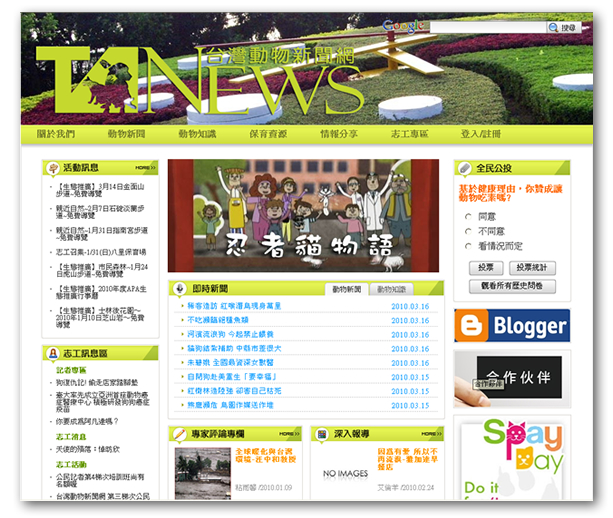613x518 pixels.
Task: Click the signpost icon beside 活動訊息
Action: [x=53, y=168]
